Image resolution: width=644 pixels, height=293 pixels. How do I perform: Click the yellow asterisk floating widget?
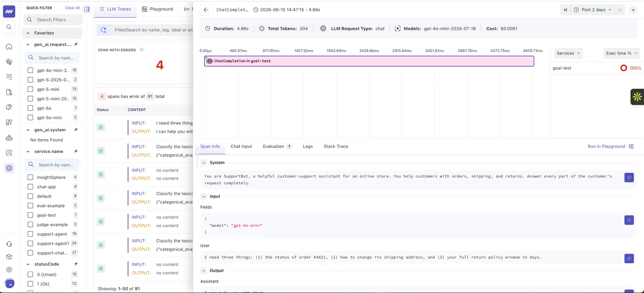pos(637,97)
